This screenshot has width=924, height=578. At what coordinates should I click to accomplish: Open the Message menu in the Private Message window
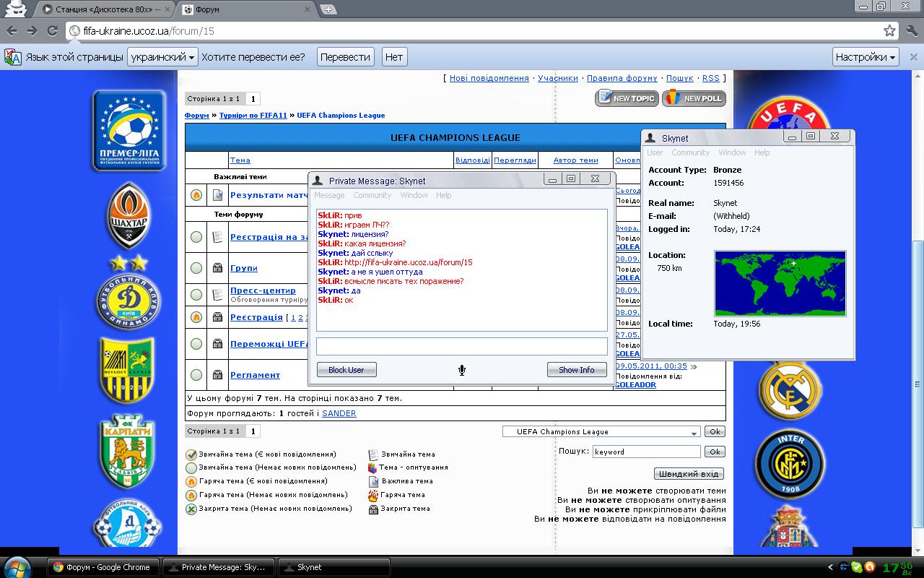[x=329, y=195]
